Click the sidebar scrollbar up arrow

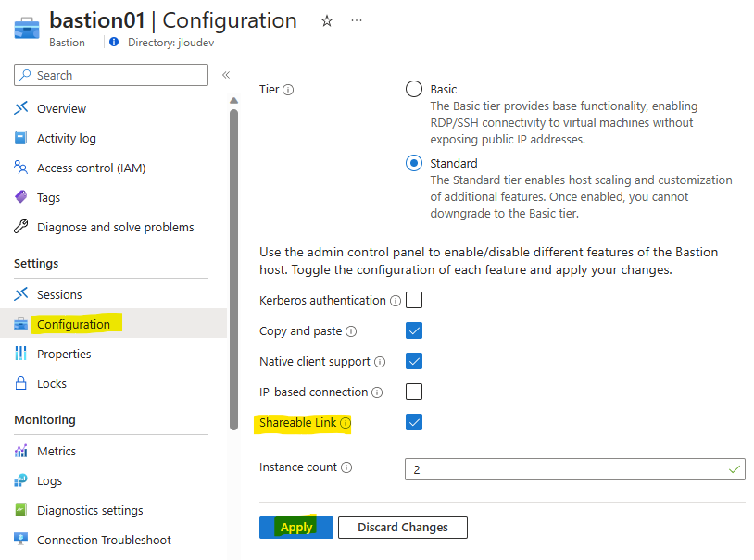click(x=233, y=101)
